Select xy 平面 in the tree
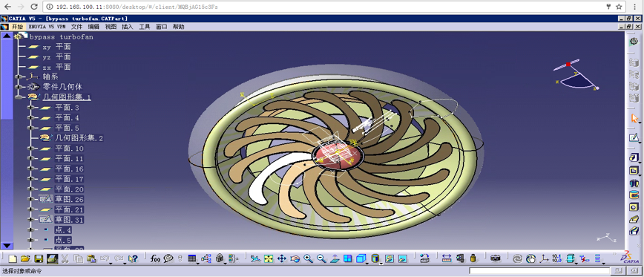Image resolution: width=644 pixels, height=277 pixels. click(56, 47)
